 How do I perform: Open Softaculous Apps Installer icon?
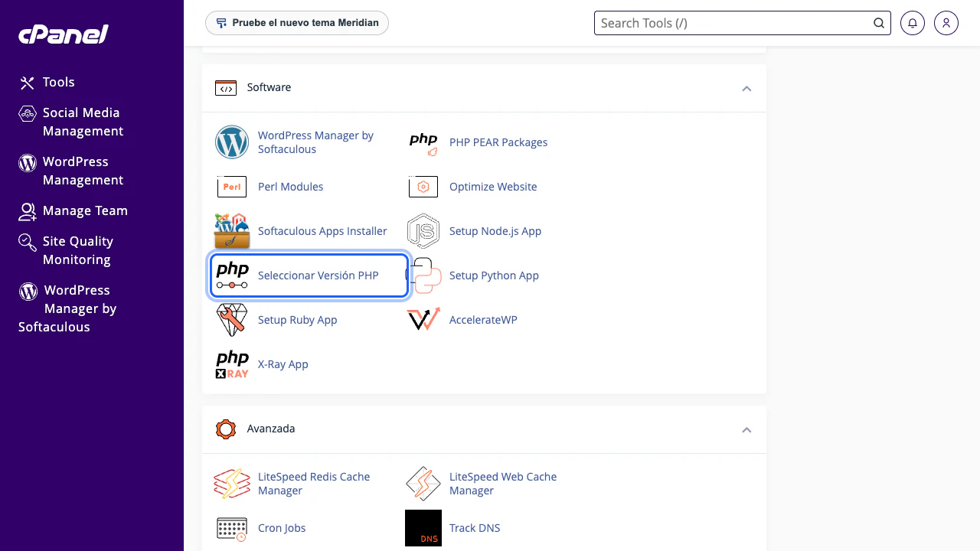point(232,231)
